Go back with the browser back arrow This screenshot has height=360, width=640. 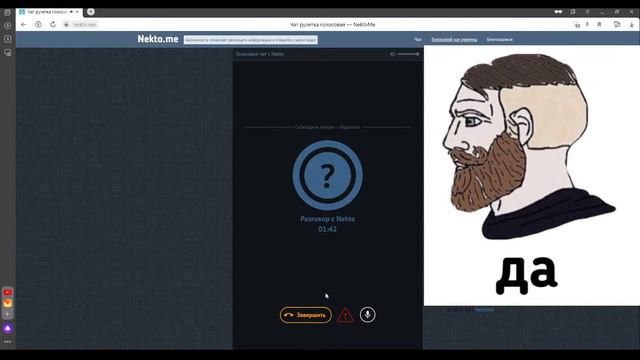click(x=24, y=24)
